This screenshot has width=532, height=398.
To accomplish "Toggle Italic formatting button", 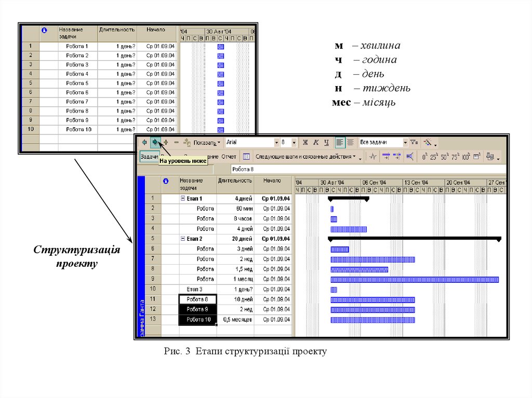I will [316, 142].
